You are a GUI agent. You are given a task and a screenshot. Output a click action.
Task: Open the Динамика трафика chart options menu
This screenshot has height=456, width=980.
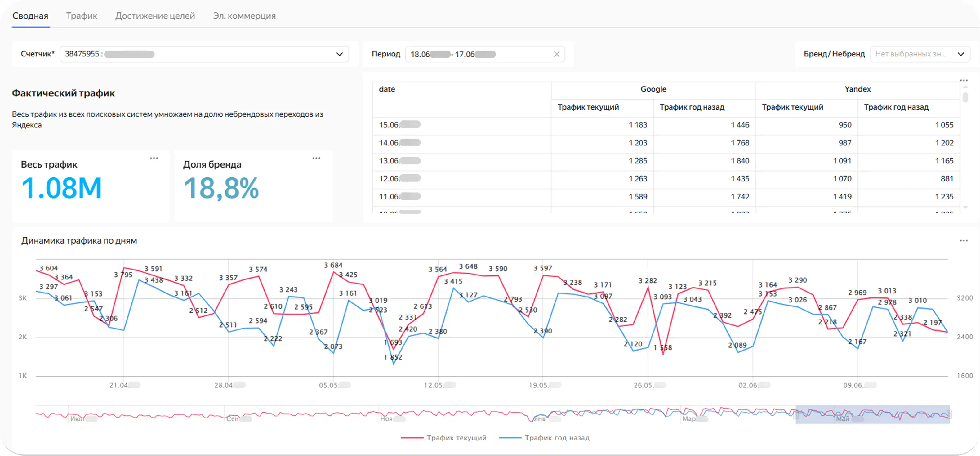tap(963, 240)
